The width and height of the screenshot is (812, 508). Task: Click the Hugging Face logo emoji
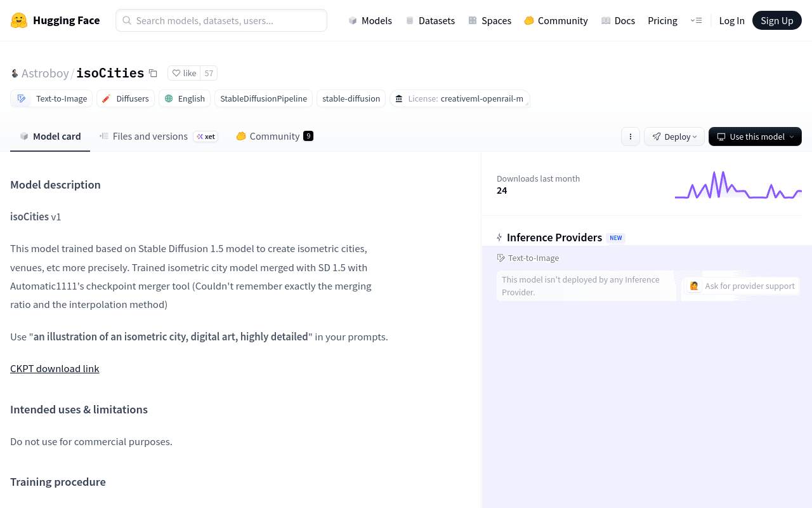point(19,20)
